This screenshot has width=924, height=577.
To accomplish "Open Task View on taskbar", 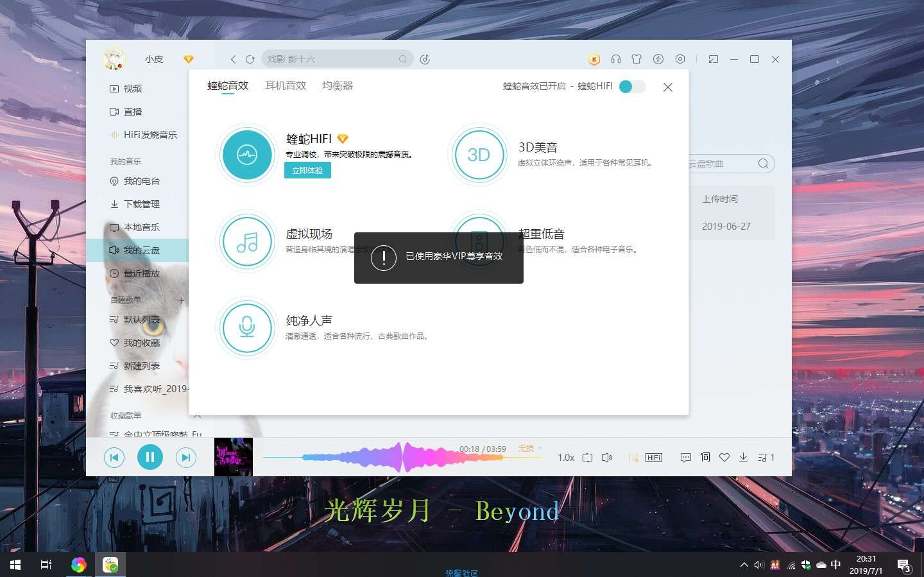I will pos(46,565).
